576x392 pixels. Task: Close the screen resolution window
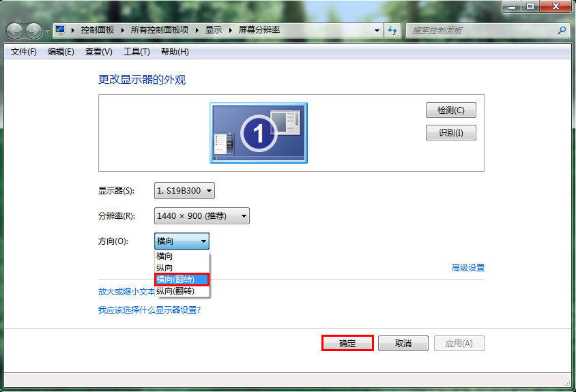pyautogui.click(x=556, y=6)
